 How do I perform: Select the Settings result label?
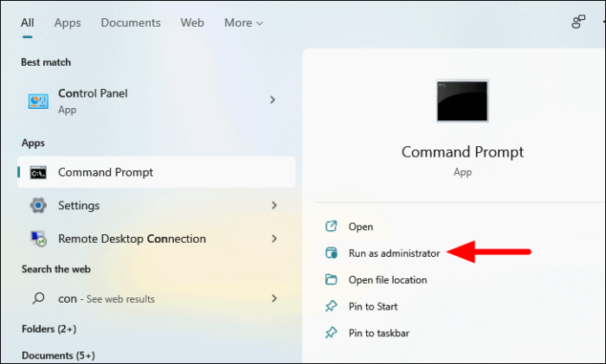[79, 206]
